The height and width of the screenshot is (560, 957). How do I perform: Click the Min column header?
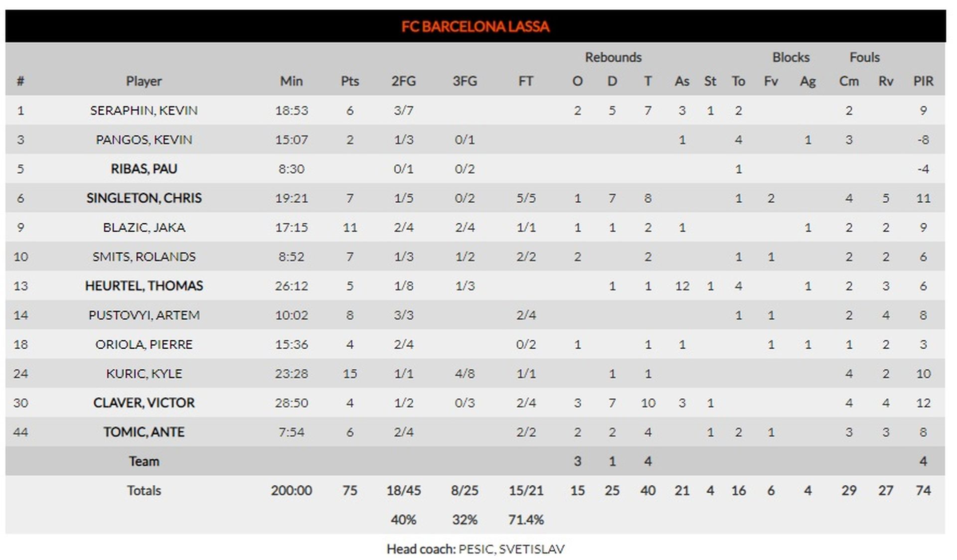coord(291,81)
